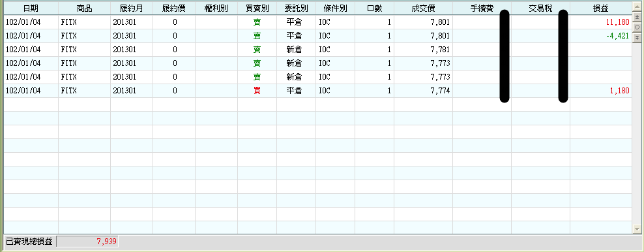
Task: Click 平倉 in the row with 11,180
Action: 296,22
